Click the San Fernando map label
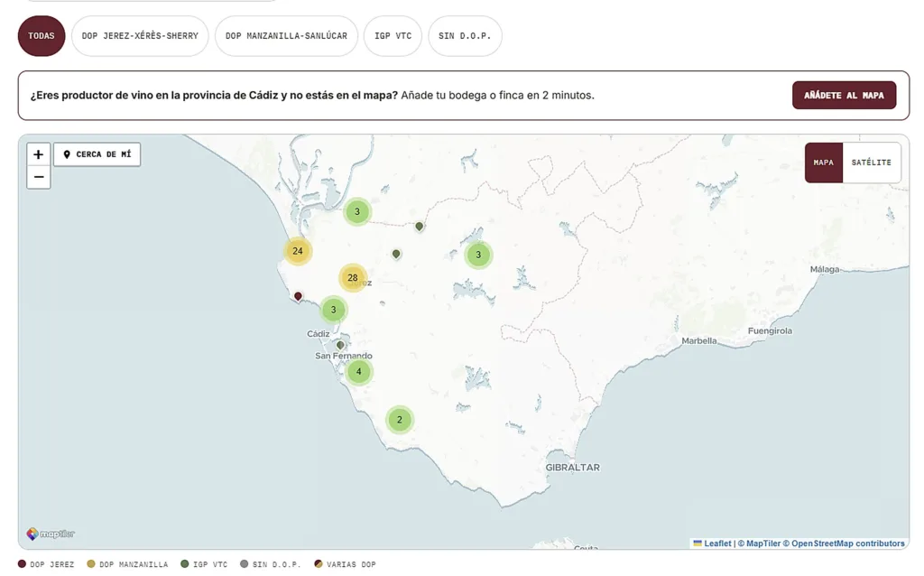 coord(344,356)
